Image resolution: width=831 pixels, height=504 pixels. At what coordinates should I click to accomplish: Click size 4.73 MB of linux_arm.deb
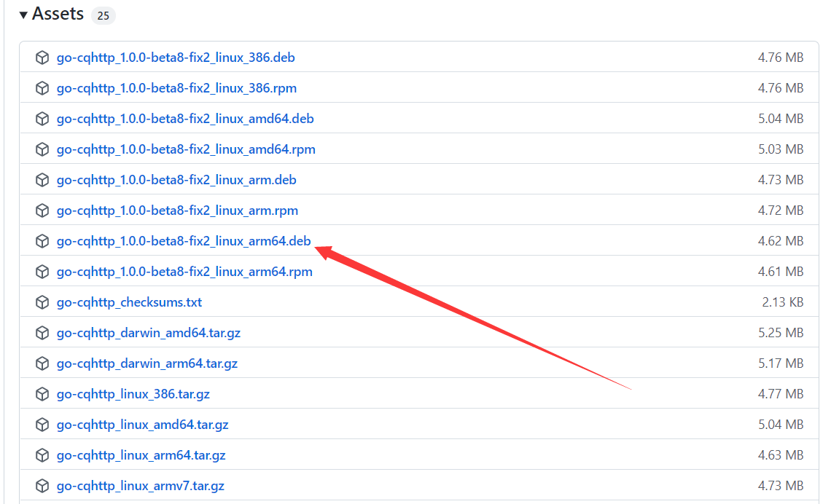(x=781, y=180)
